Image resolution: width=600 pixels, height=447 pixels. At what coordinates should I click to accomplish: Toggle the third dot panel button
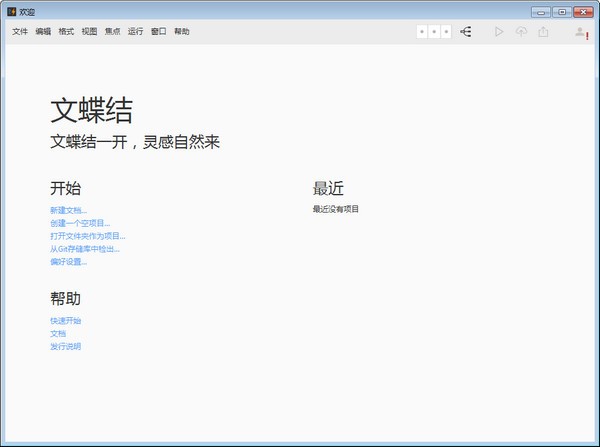click(446, 32)
